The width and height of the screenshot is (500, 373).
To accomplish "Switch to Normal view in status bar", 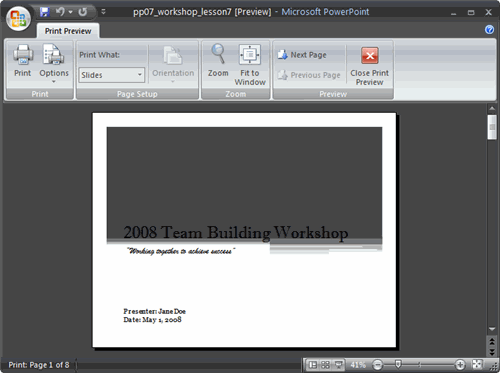I will click(313, 365).
